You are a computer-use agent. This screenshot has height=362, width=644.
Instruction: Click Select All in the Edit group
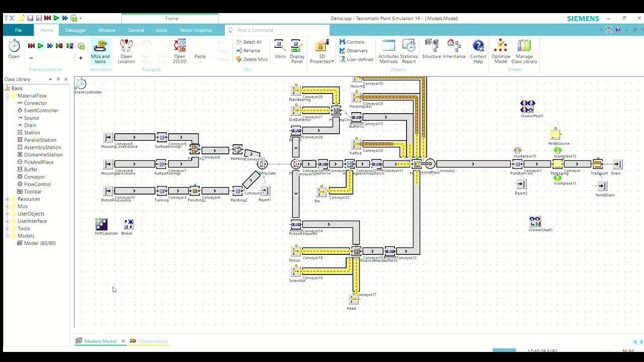[249, 42]
